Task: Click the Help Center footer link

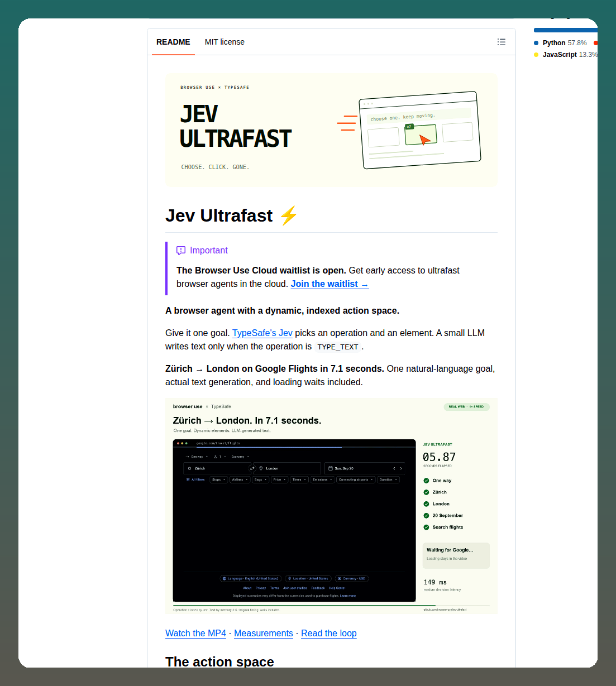Action: [x=337, y=588]
